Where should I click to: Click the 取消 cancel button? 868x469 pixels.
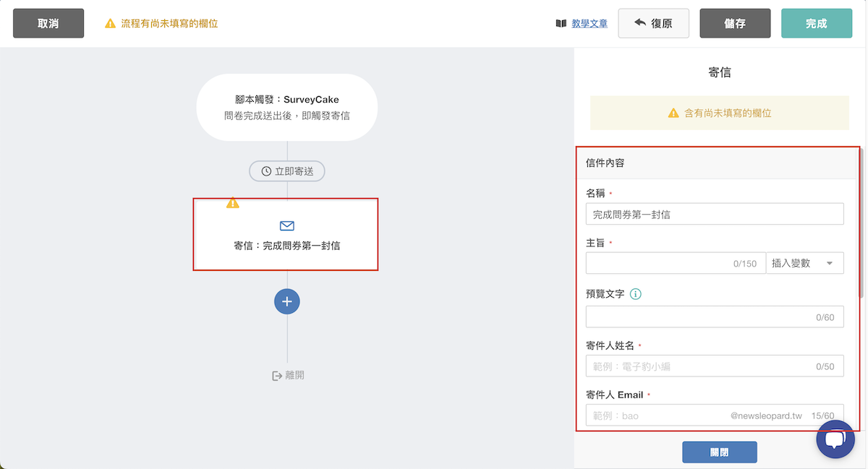tap(48, 23)
